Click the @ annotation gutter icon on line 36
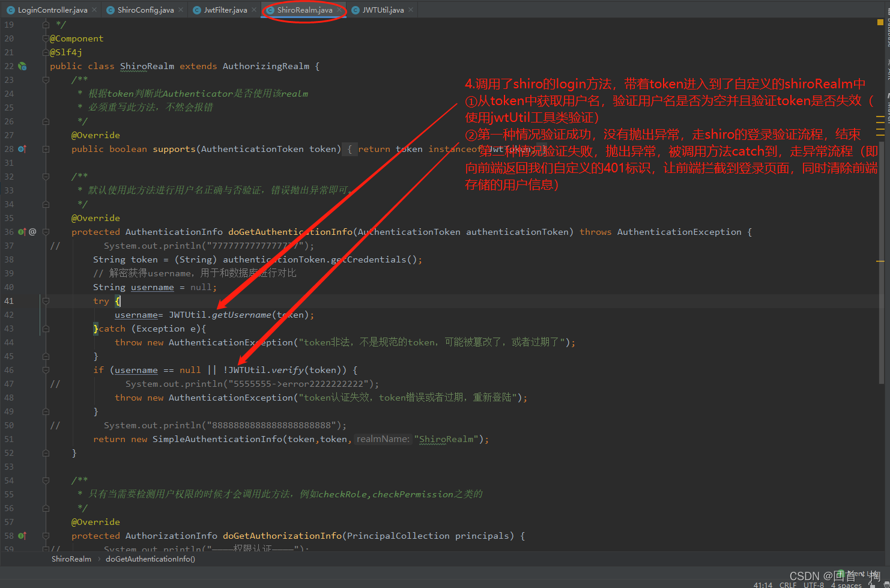 (x=32, y=232)
